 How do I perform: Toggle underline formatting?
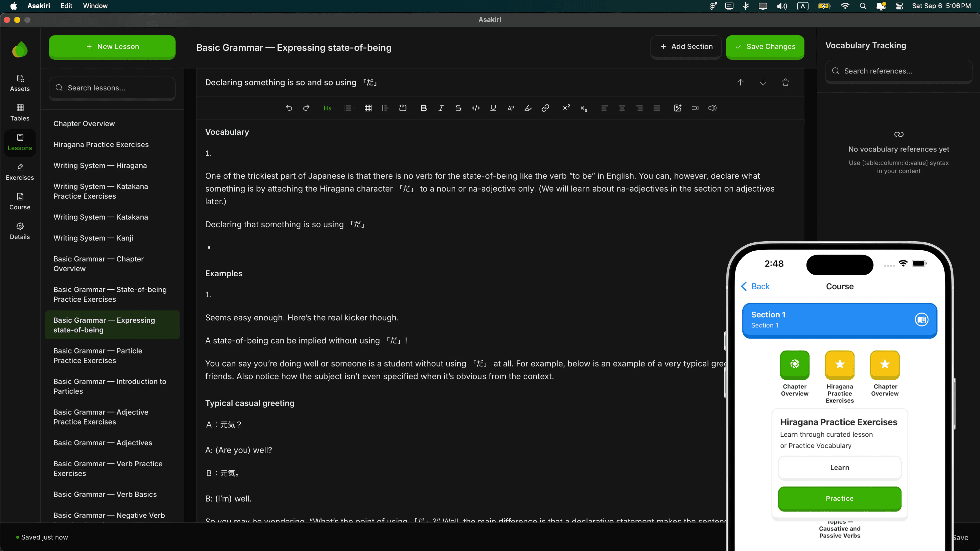click(x=493, y=108)
